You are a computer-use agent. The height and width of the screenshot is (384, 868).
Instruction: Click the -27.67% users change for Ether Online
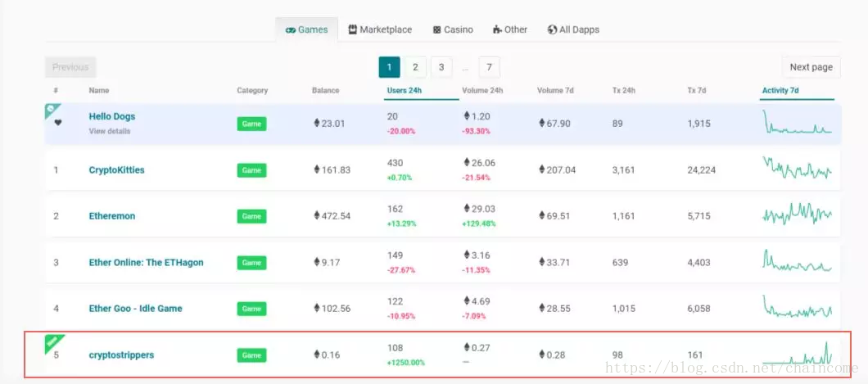click(x=401, y=270)
